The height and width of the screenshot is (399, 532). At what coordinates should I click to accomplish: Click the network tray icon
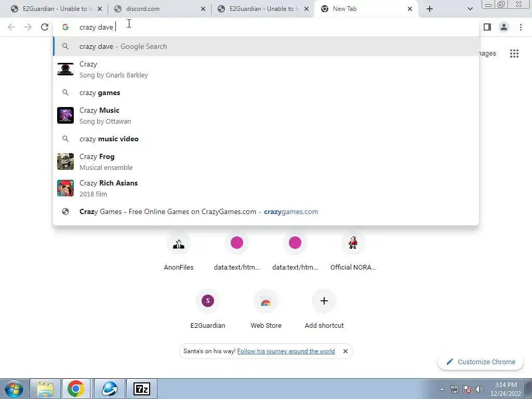[x=454, y=389]
